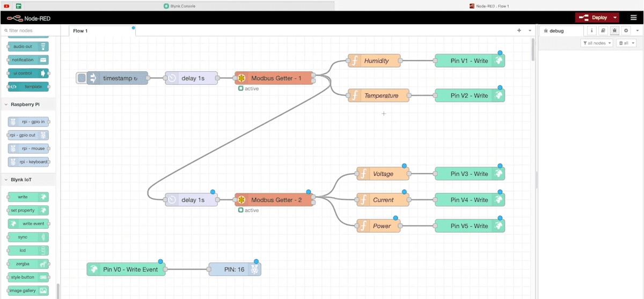Click the debug bug icon in sidebar
Screen dimensions: 644x299
coord(614,31)
